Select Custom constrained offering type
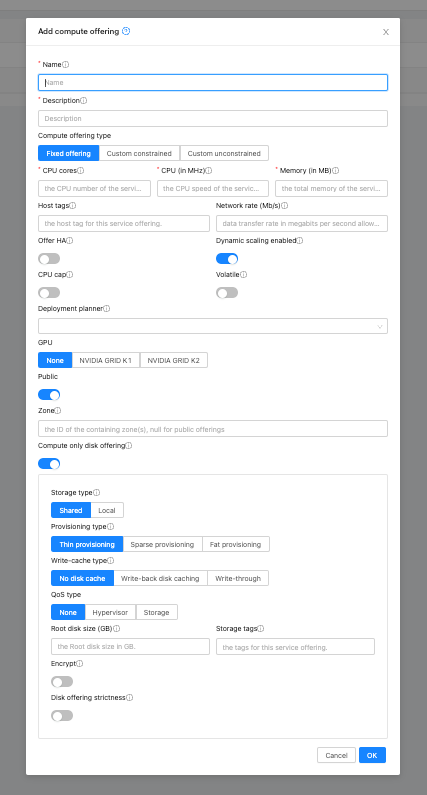427x795 pixels. pyautogui.click(x=139, y=153)
